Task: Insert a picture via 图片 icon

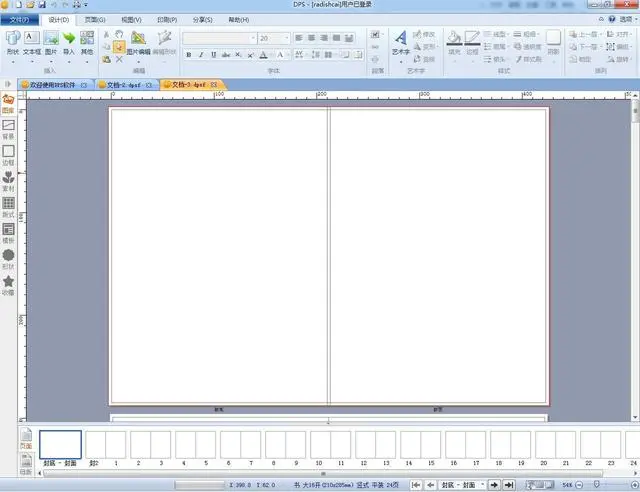Action: click(51, 38)
